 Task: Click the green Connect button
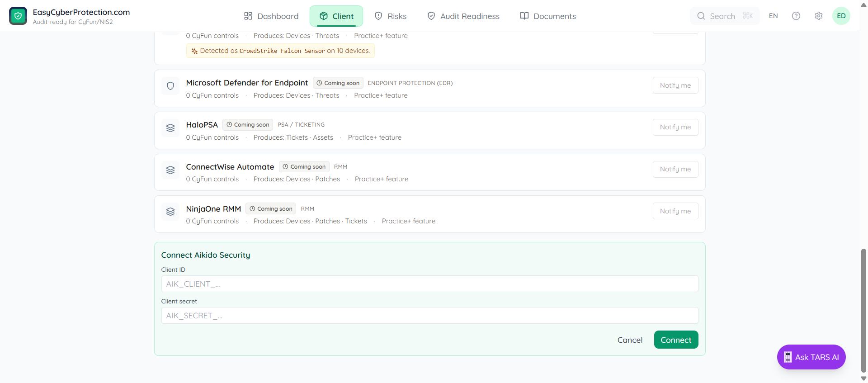pos(676,340)
